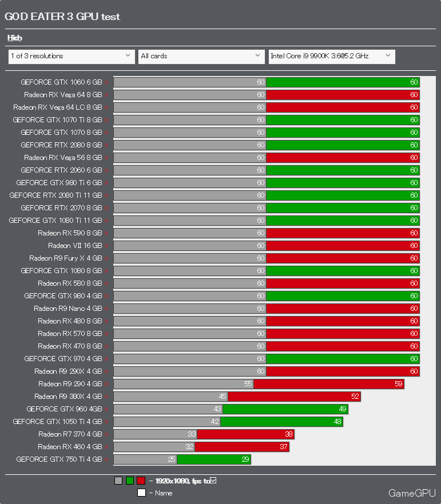
Task: Toggle the 1920x1080 fps checkbox in legend
Action: click(x=213, y=480)
